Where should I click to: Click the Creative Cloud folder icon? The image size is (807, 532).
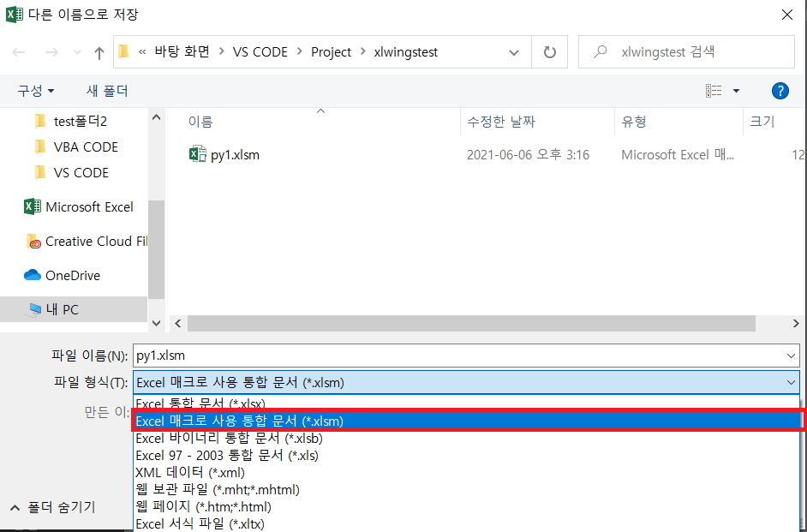point(34,242)
